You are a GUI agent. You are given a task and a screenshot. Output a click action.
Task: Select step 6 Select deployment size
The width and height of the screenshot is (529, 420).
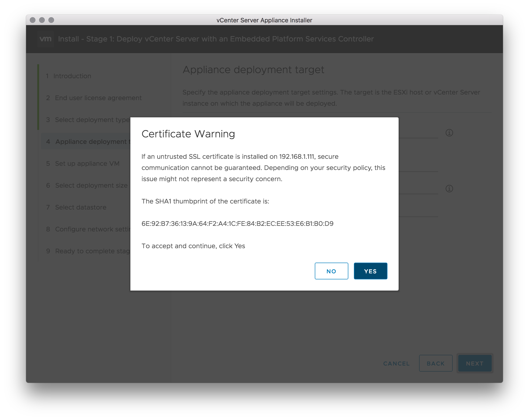tap(87, 185)
